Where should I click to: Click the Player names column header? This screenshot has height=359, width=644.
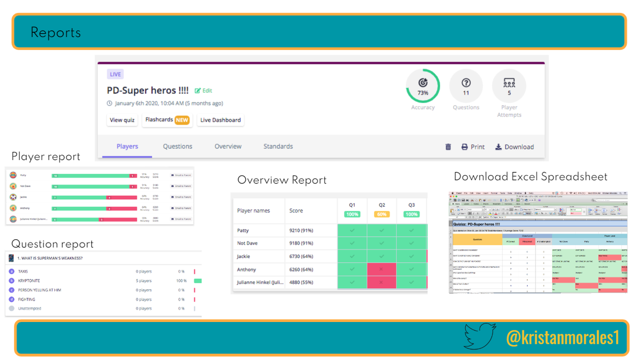point(253,211)
